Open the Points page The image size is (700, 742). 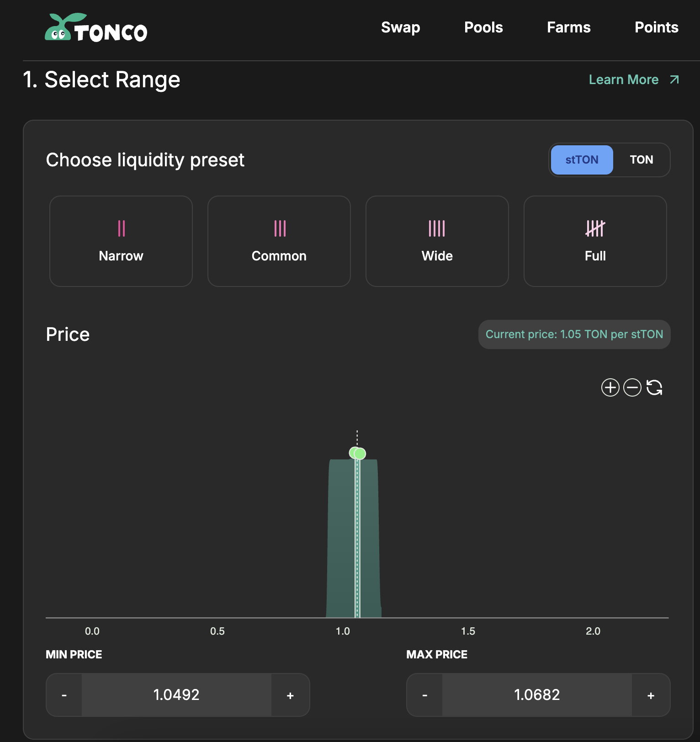[x=656, y=27]
